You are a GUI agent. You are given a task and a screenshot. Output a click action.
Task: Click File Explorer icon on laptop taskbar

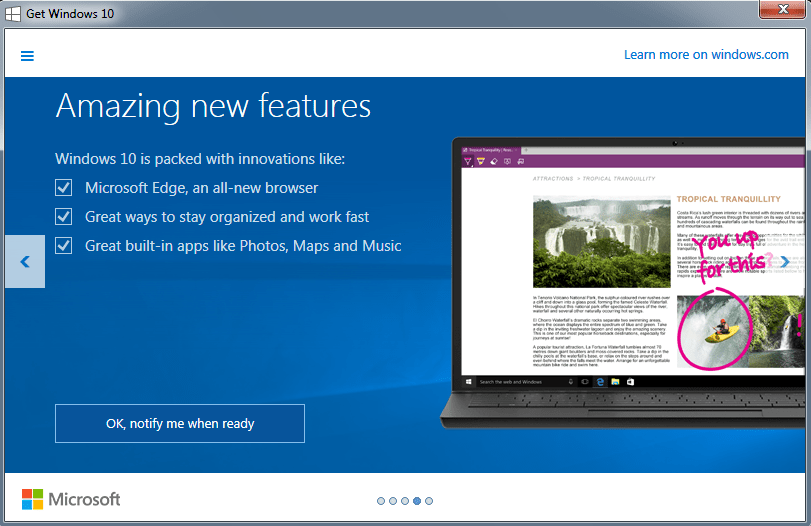[616, 381]
